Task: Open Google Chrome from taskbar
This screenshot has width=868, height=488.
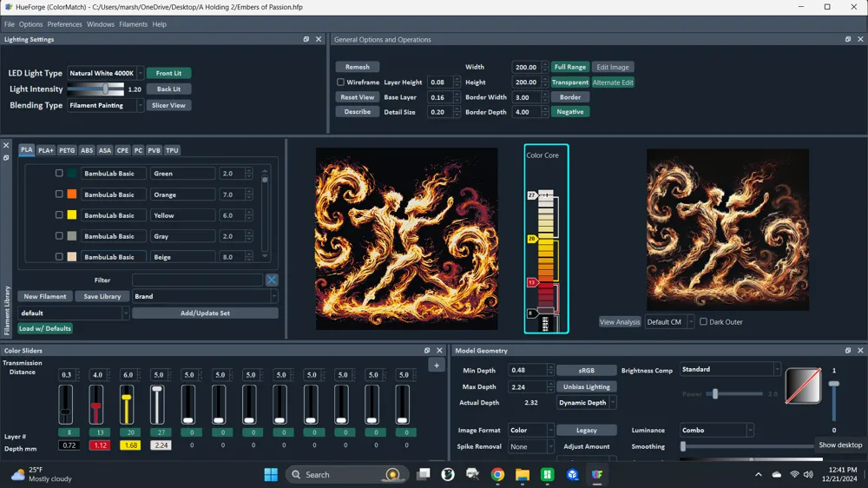Action: tap(497, 475)
